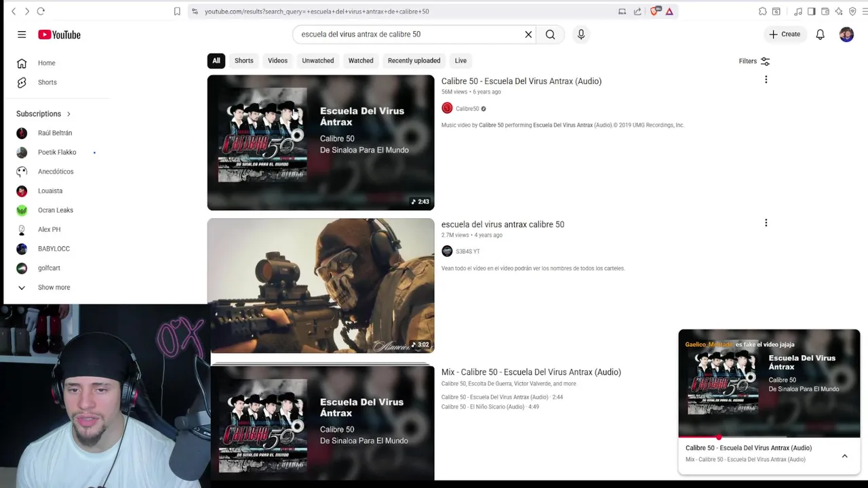Viewport: 868px width, 488px height.
Task: Open Ocran Leaks subscription channel
Action: click(56, 210)
